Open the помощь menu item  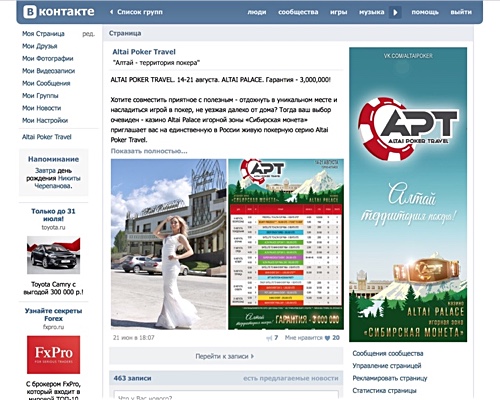click(x=425, y=12)
